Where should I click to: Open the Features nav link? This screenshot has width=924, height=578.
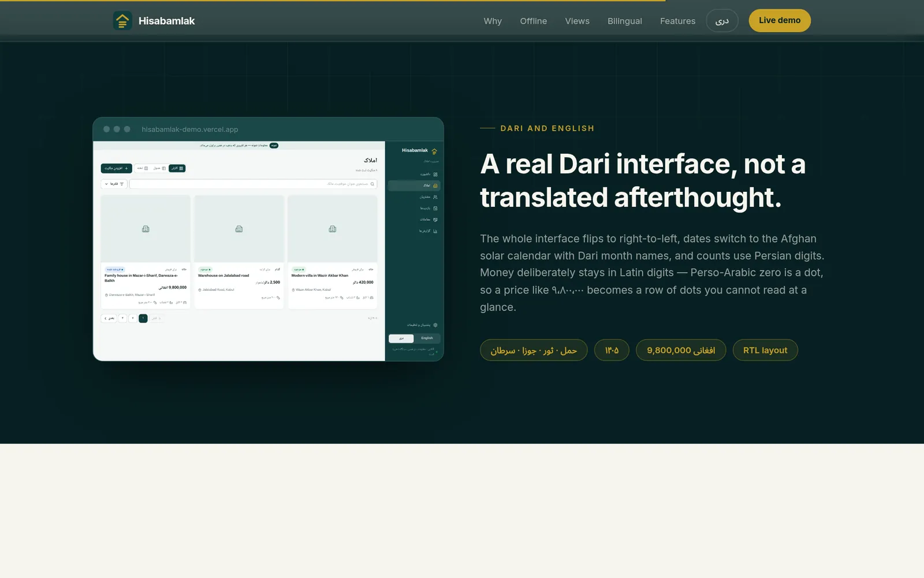(677, 21)
